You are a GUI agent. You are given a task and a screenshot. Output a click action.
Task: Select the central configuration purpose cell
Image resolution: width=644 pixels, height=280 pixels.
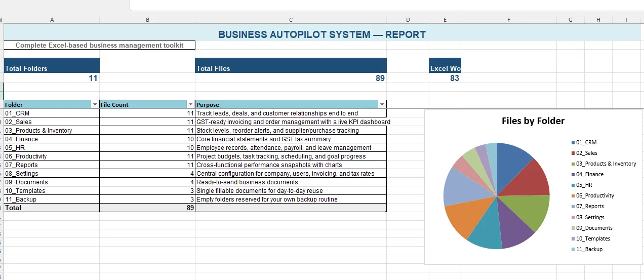tap(291, 174)
